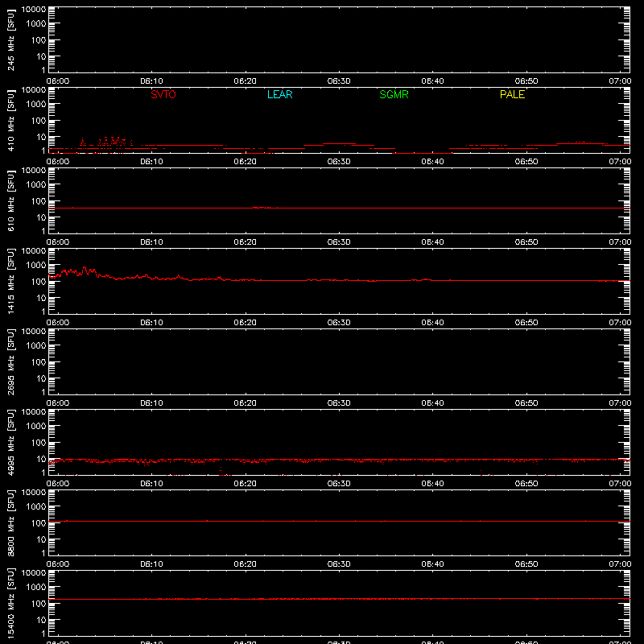The image size is (644, 644).
Task: Click the 100 y-axis value on the 610 MHz panel
Action: [39, 201]
